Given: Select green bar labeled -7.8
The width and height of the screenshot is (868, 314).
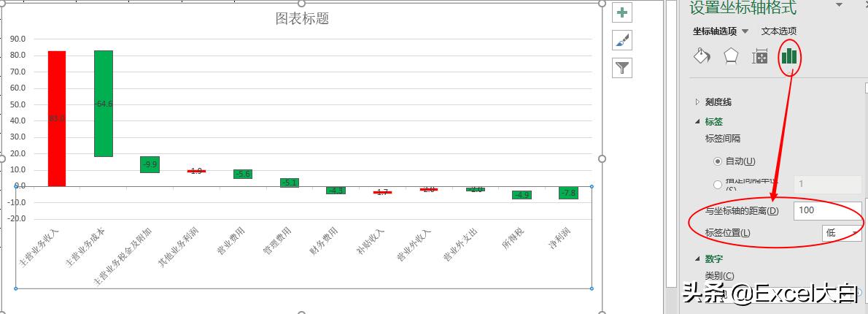Looking at the screenshot, I should tap(568, 193).
